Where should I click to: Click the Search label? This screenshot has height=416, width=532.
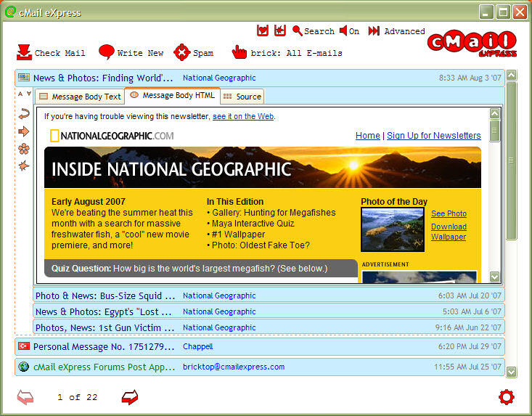click(x=319, y=31)
